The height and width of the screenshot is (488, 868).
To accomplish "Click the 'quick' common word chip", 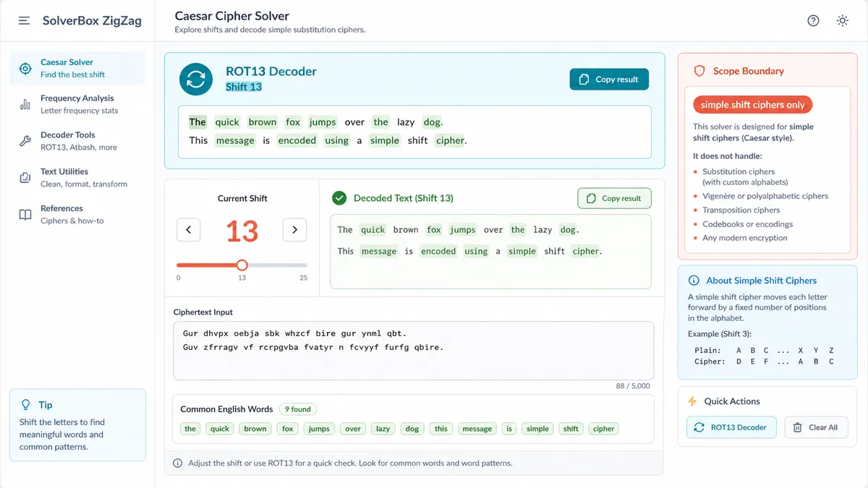I will pos(220,429).
